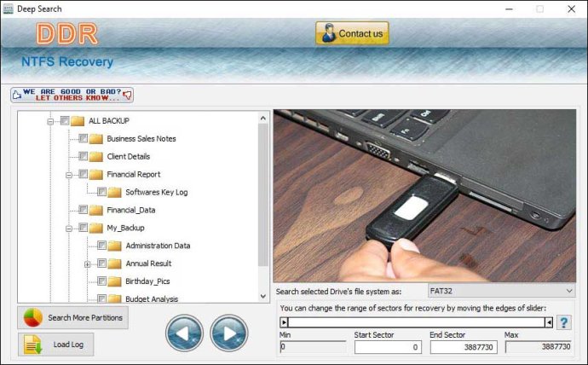Image resolution: width=588 pixels, height=365 pixels.
Task: Click the Annual Result folder icon
Action: tap(114, 264)
